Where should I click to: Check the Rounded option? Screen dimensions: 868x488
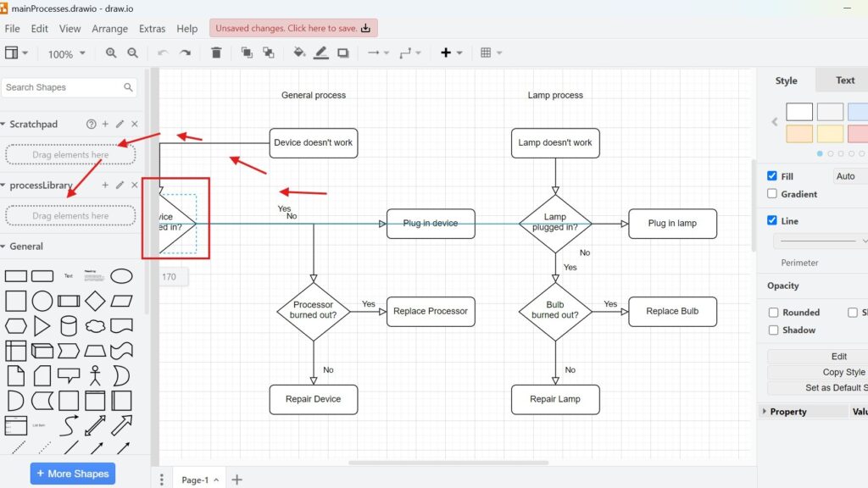click(772, 312)
